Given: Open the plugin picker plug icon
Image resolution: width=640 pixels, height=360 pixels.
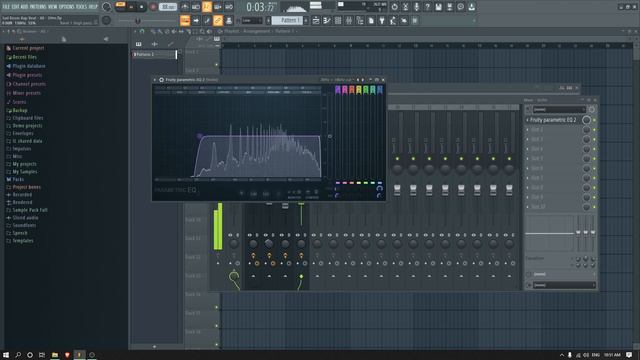Looking at the screenshot, I should pyautogui.click(x=382, y=20).
